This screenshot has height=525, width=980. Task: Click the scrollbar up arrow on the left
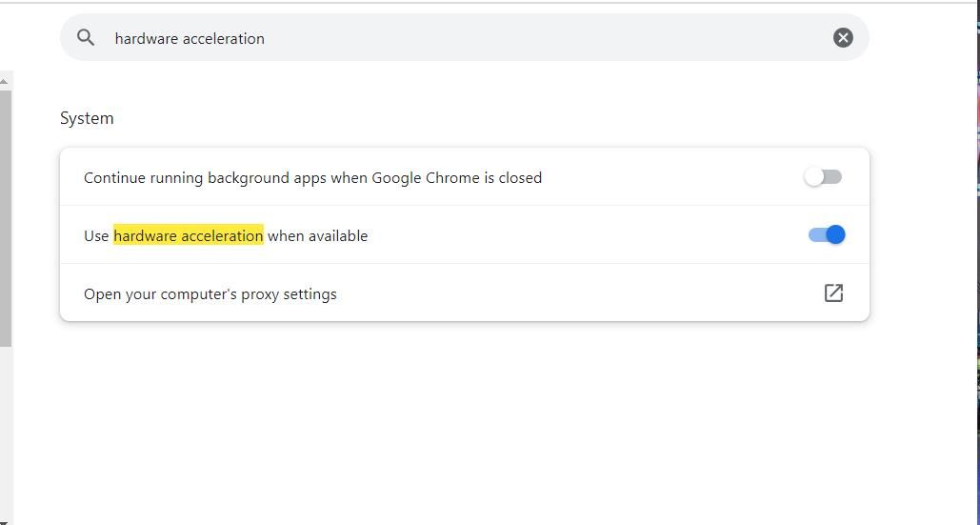pyautogui.click(x=5, y=82)
